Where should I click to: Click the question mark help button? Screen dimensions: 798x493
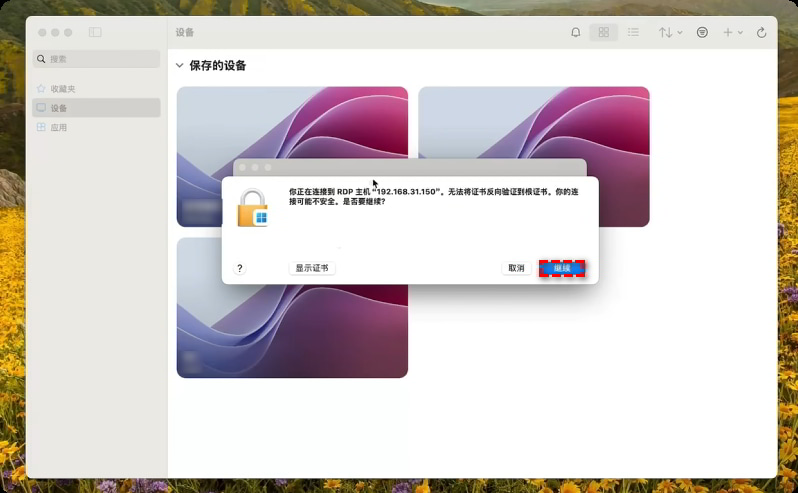[x=240, y=268]
